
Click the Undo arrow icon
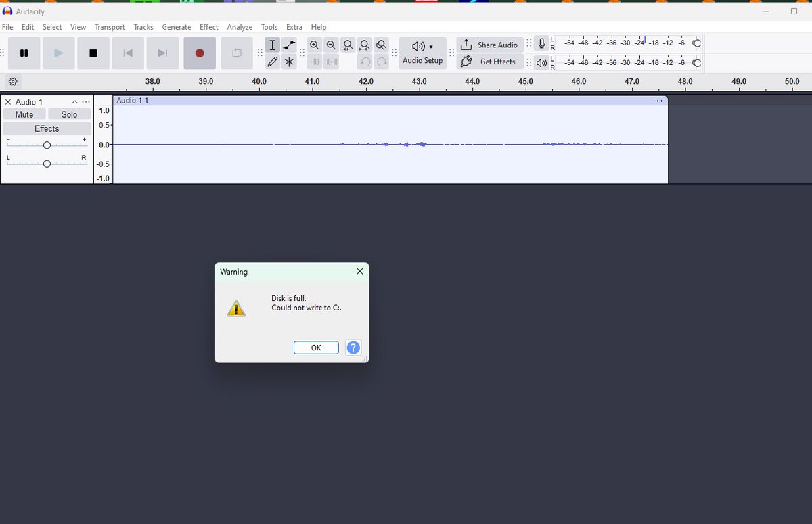click(x=365, y=62)
